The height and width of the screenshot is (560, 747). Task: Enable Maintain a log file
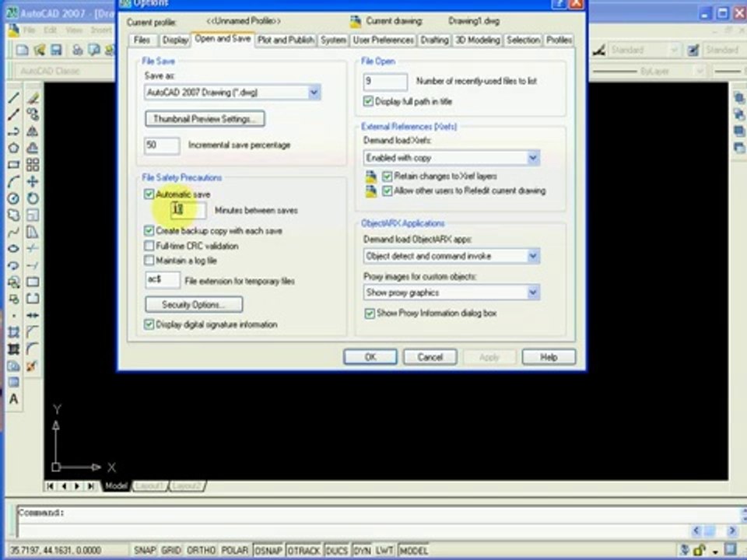(x=149, y=261)
